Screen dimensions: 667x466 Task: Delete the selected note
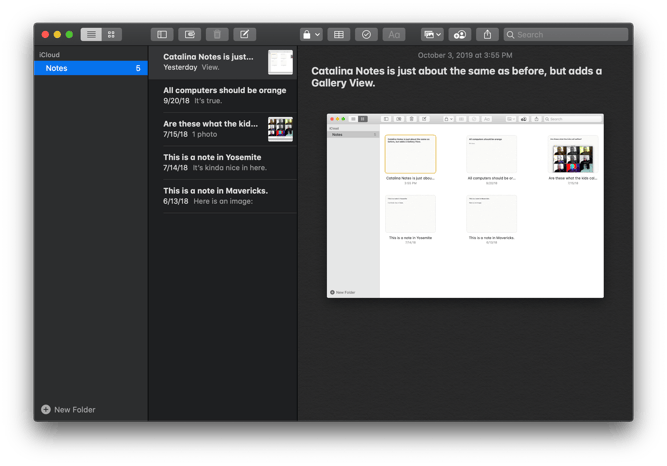(x=217, y=34)
